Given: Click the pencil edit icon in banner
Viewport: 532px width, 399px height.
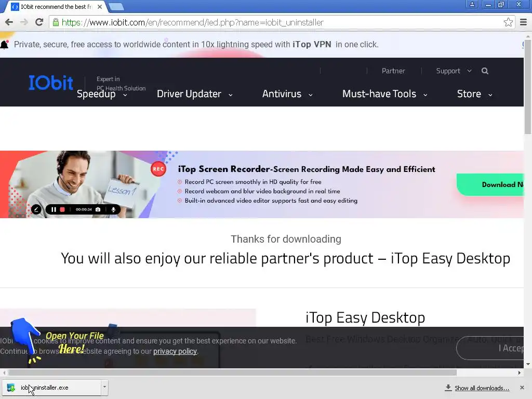Looking at the screenshot, I should [36, 209].
